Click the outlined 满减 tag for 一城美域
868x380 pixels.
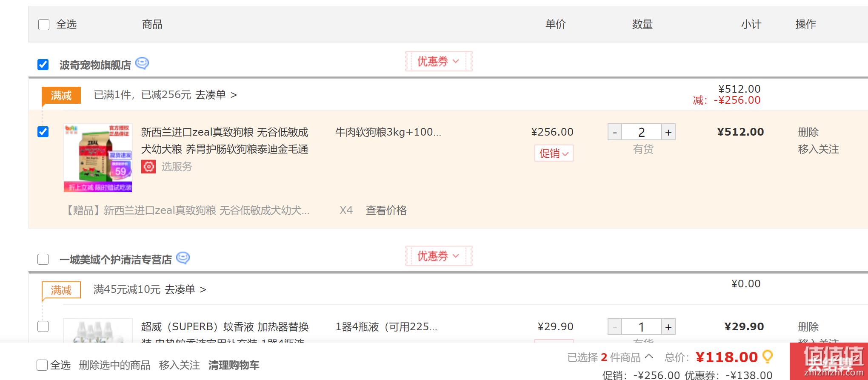(61, 290)
